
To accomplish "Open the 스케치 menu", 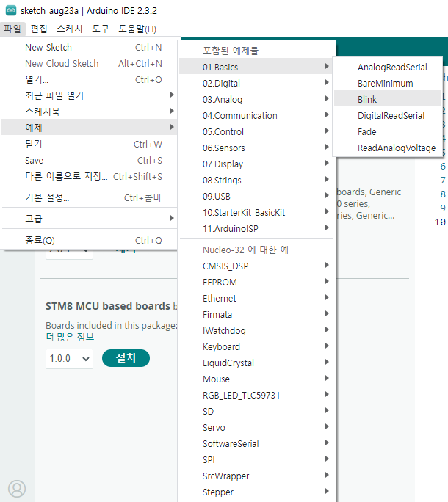I will coord(70,29).
